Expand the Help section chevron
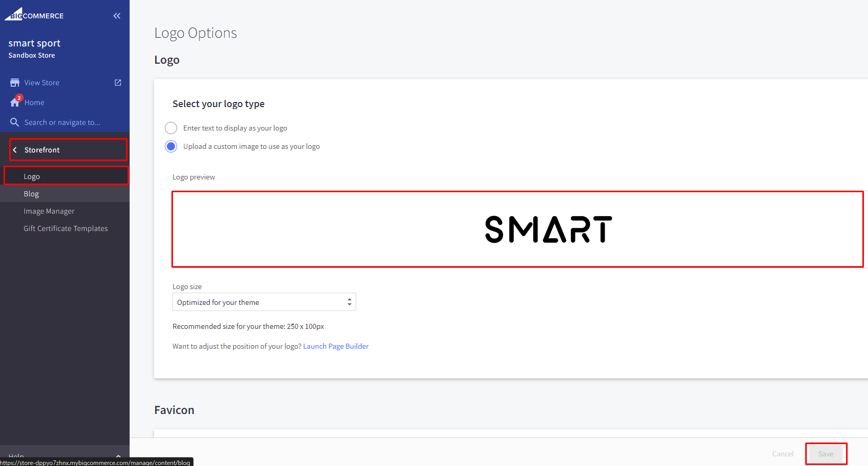The image size is (868, 466). point(118,455)
